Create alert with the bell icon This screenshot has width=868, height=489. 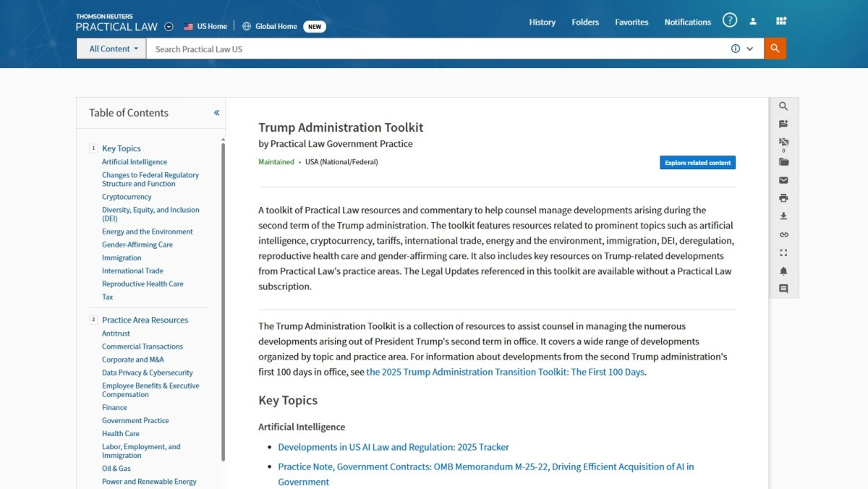[x=783, y=271]
